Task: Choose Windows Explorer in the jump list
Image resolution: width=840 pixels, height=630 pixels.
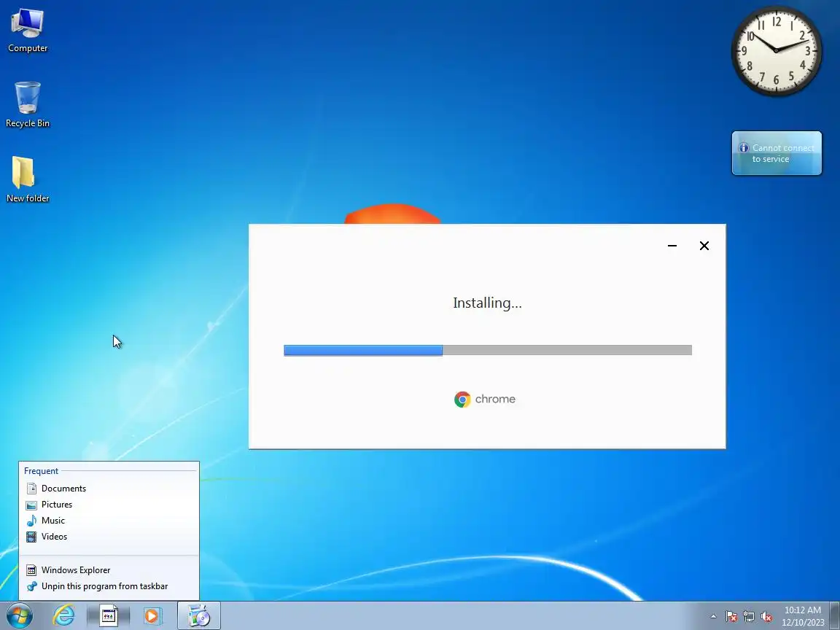Action: [x=109, y=570]
